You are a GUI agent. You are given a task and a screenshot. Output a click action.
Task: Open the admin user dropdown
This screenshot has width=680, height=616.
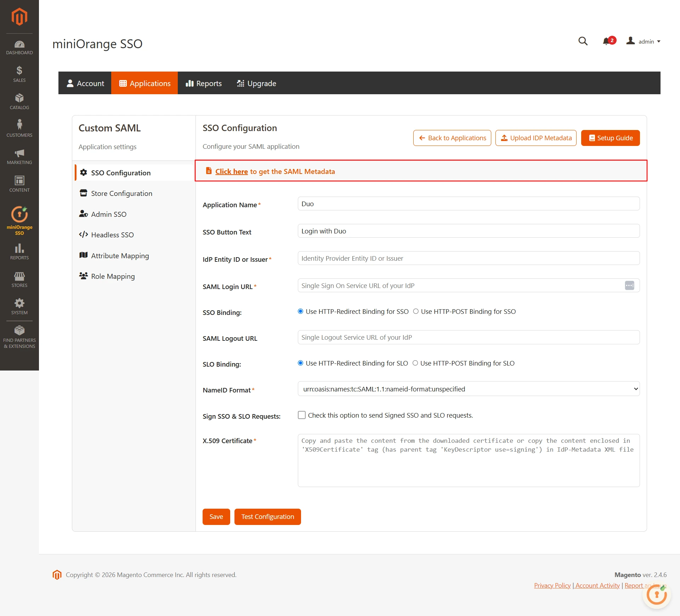point(643,41)
